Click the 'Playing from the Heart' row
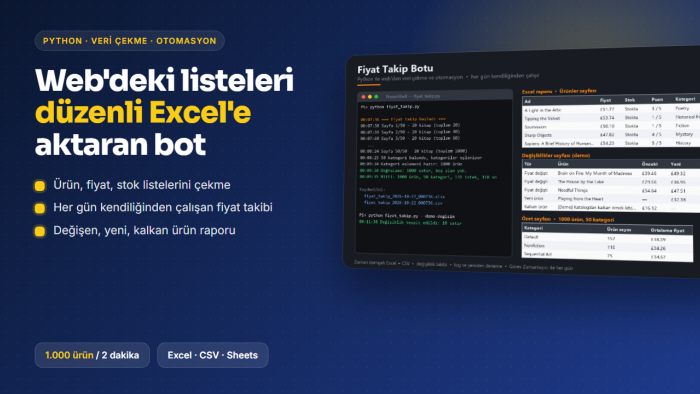 click(x=611, y=199)
